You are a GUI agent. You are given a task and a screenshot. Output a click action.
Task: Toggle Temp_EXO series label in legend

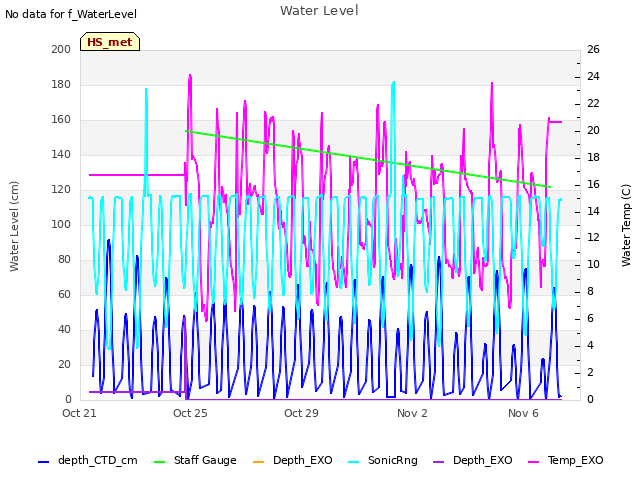(x=576, y=460)
